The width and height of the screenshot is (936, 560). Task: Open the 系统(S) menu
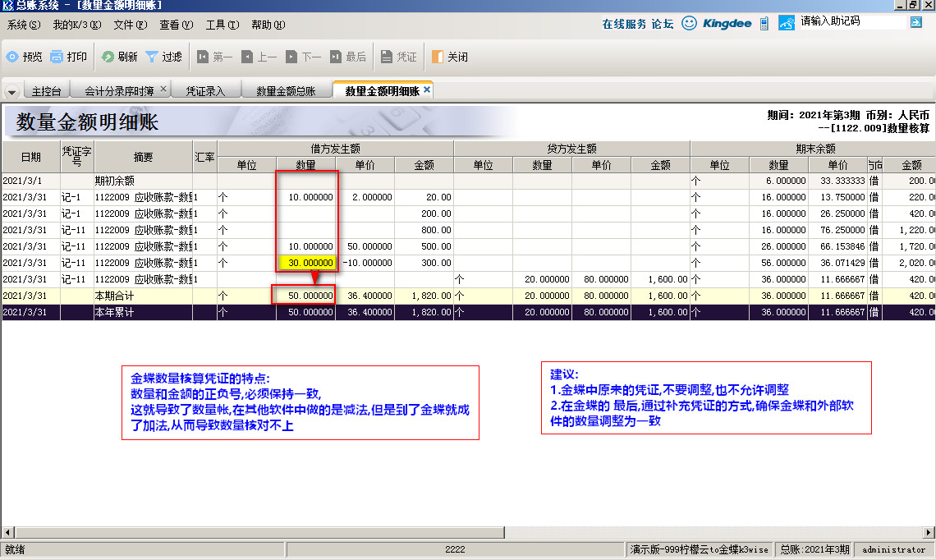click(x=21, y=25)
